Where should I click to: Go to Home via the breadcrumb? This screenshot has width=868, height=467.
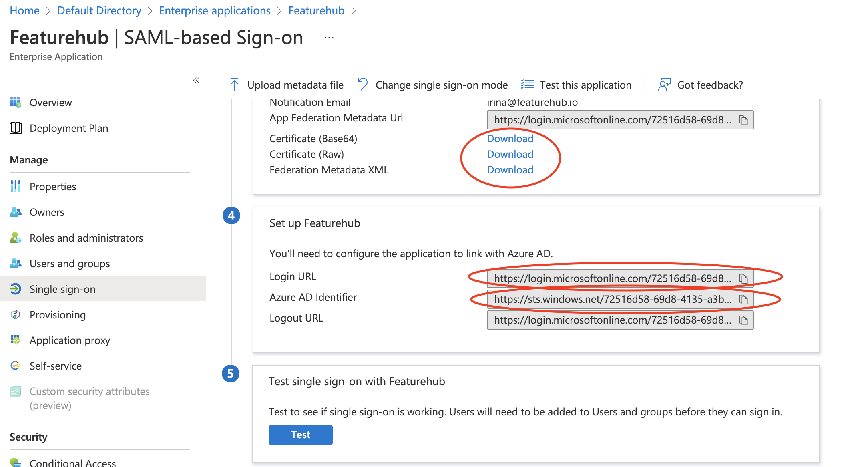point(24,10)
